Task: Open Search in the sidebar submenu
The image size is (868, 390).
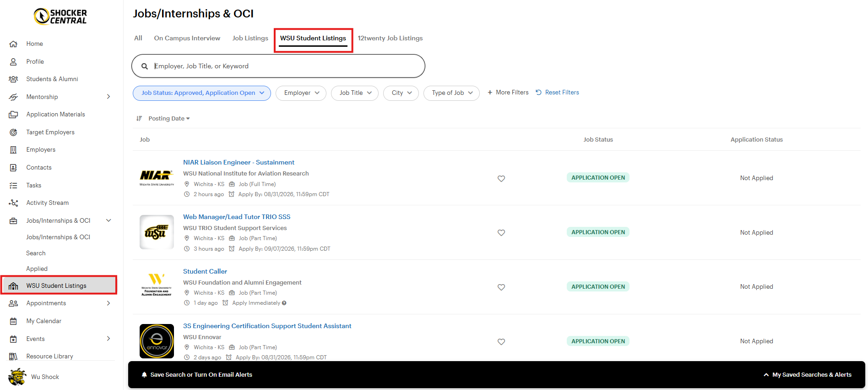Action: point(36,253)
